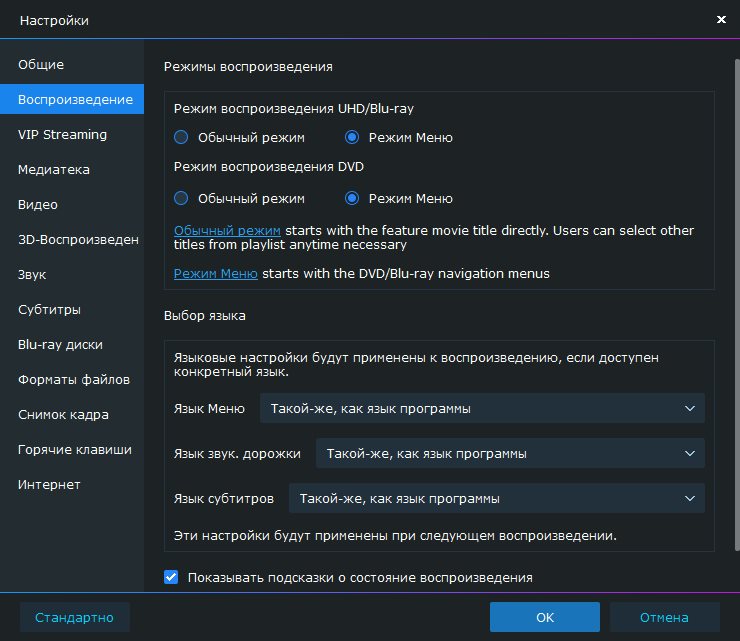Open the Общие settings section

72,64
